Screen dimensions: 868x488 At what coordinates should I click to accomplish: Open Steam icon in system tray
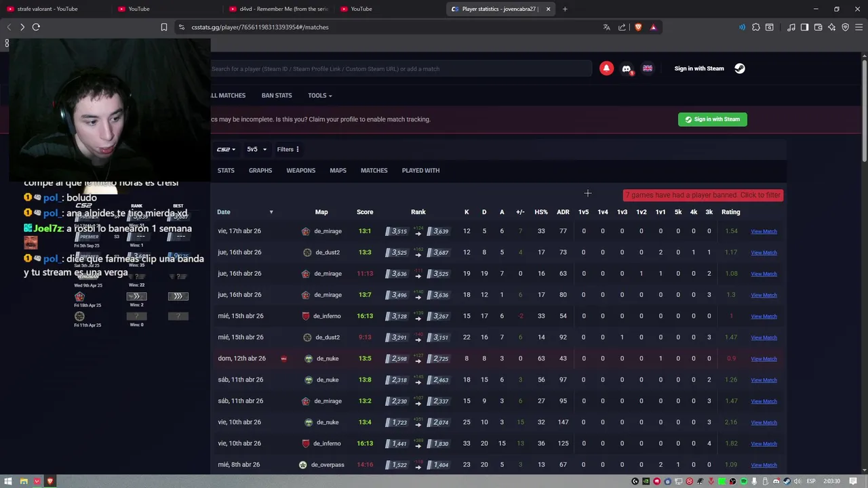coord(787,481)
